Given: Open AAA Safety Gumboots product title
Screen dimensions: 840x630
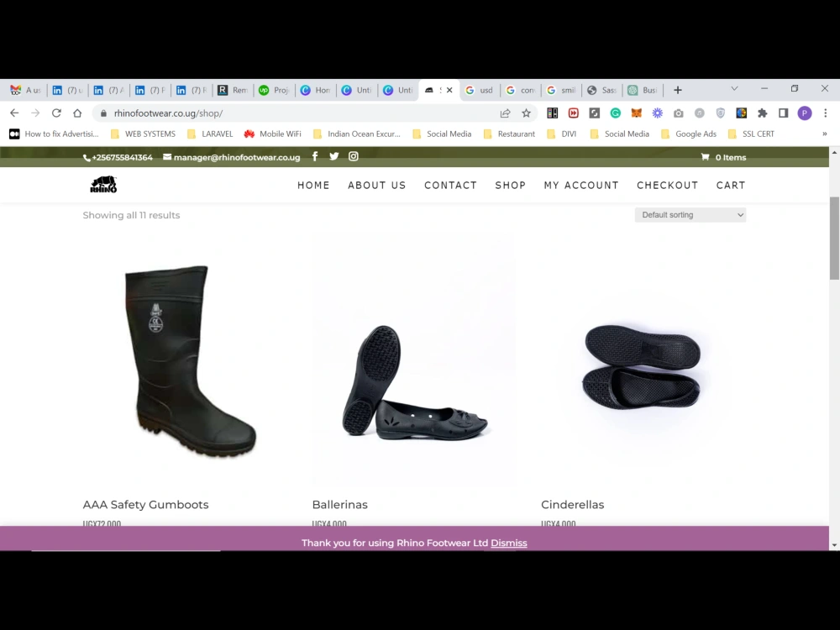Looking at the screenshot, I should pos(145,505).
